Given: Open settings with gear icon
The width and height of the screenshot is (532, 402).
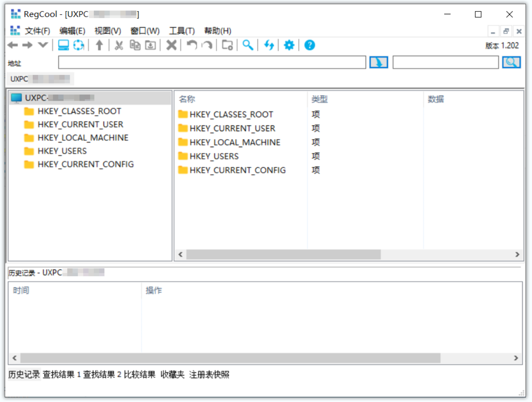Looking at the screenshot, I should click(289, 45).
